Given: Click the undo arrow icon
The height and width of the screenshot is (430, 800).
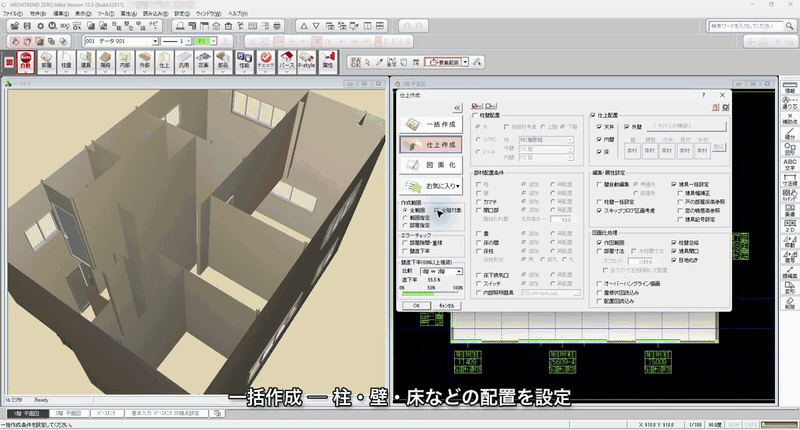Looking at the screenshot, I should coord(407,26).
